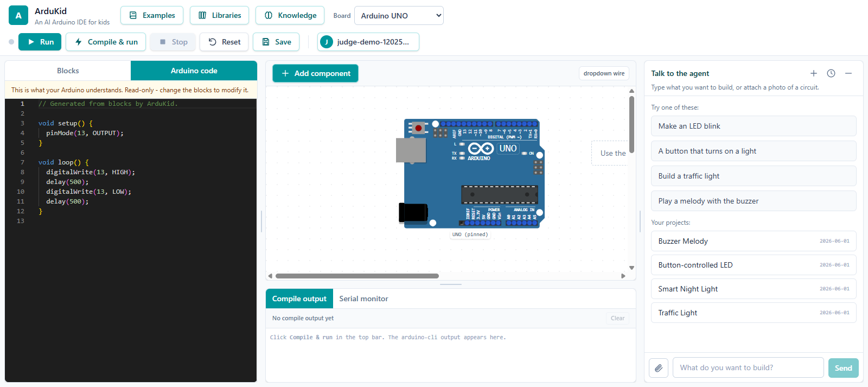Click the UNO (pinned) label
Image resolution: width=868 pixels, height=387 pixels.
point(470,234)
